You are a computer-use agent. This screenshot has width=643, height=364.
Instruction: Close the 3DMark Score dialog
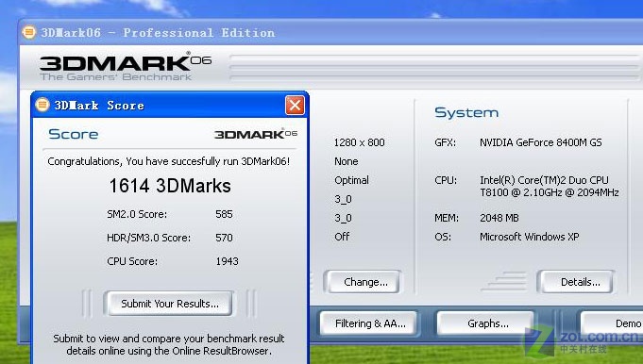[x=295, y=106]
